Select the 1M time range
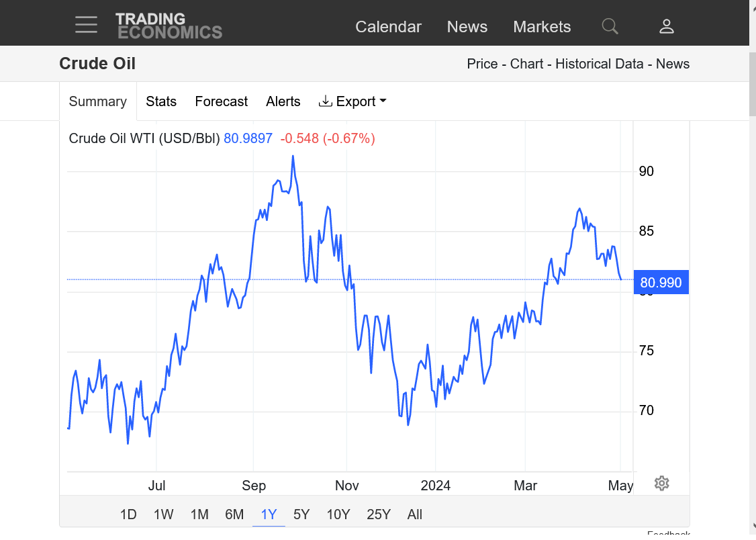The height and width of the screenshot is (540, 756). (x=199, y=514)
